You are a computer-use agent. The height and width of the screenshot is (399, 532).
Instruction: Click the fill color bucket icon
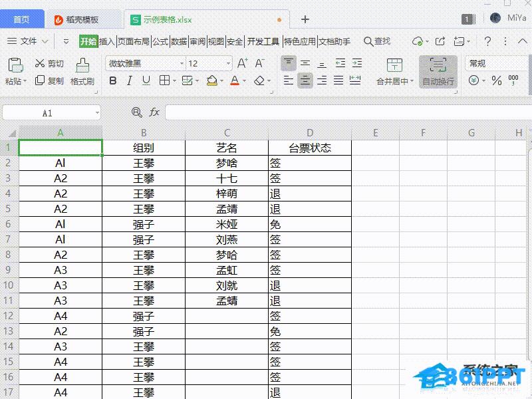(211, 80)
